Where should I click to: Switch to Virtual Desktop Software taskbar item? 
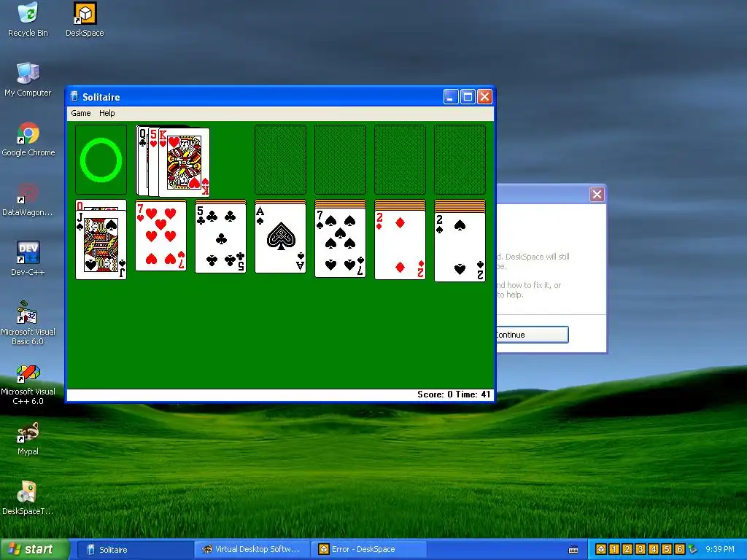point(252,550)
